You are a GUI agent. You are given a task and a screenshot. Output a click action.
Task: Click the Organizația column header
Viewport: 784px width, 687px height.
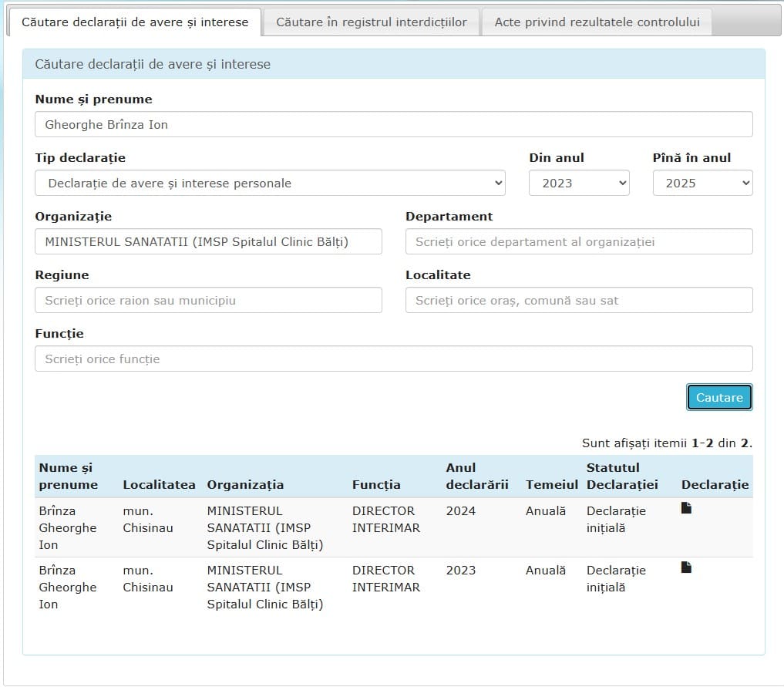click(x=245, y=485)
